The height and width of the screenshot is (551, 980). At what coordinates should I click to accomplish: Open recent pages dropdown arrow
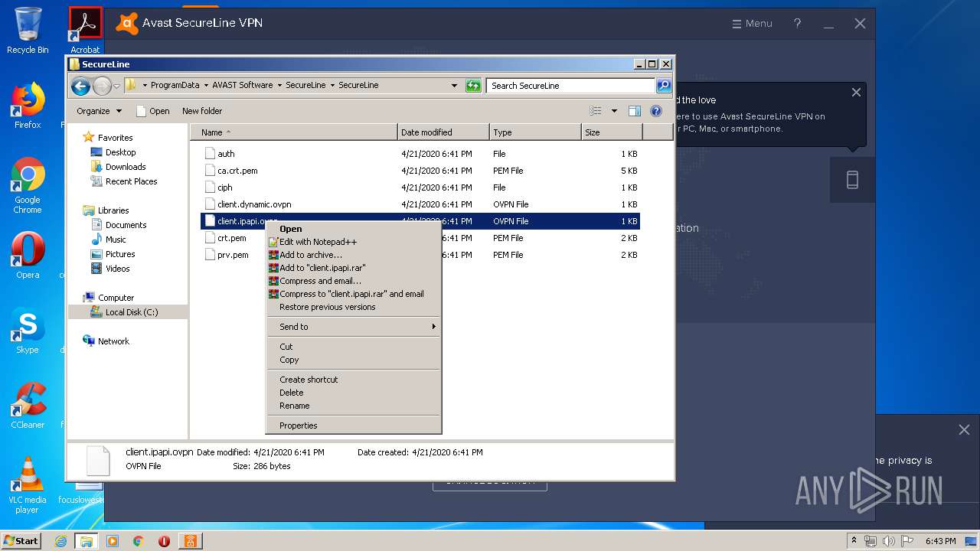click(x=116, y=86)
